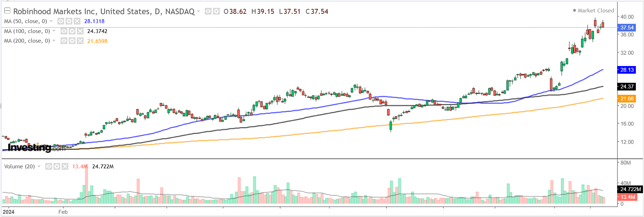Open MA 50 indicator settings gear
The width and height of the screenshot is (644, 217).
69,21
